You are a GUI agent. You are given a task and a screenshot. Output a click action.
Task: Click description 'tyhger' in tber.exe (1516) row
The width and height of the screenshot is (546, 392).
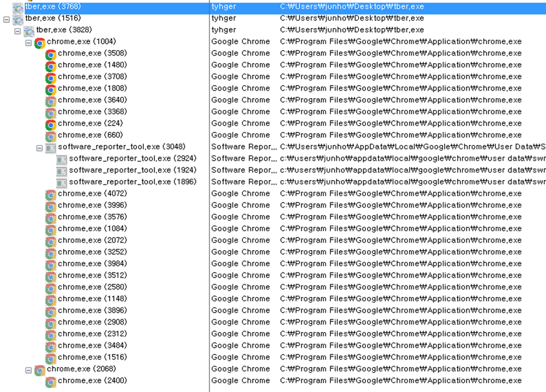(x=224, y=19)
